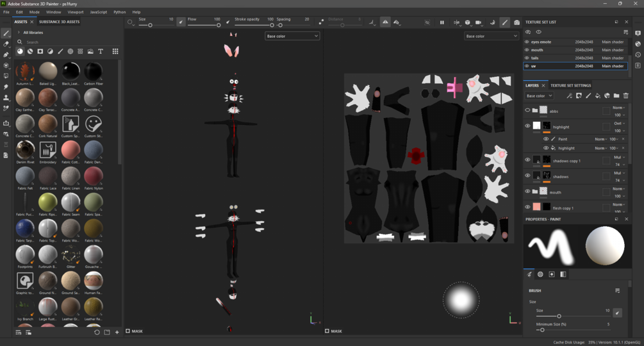Image resolution: width=644 pixels, height=346 pixels.
Task: Open Base color dropdown in 2D viewport
Action: 491,36
